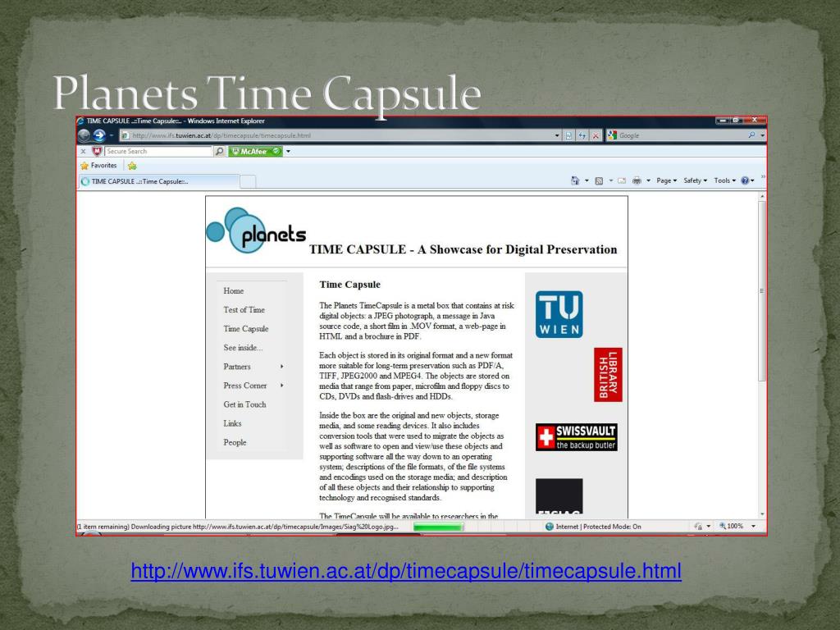
Task: Open the zoom level dropdown arrow
Action: click(753, 527)
